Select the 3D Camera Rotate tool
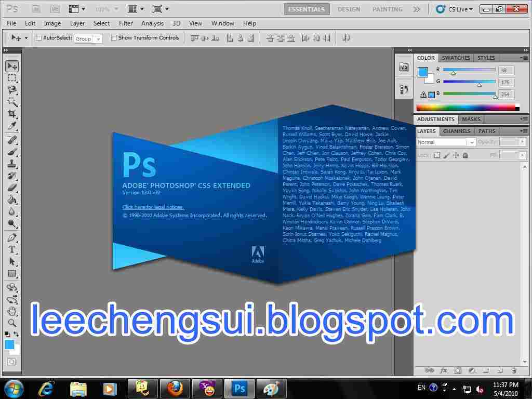 tap(12, 299)
